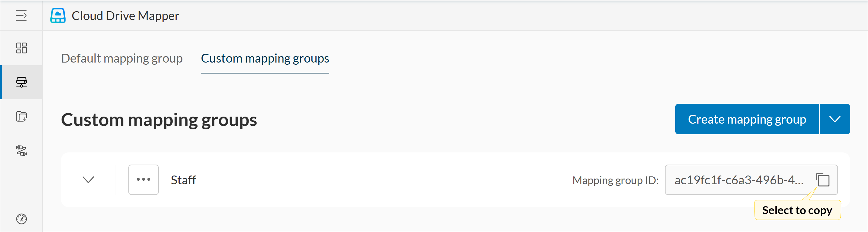Screen dimensions: 868x232
Task: Select the Custom mapping groups tab
Action: tap(265, 58)
